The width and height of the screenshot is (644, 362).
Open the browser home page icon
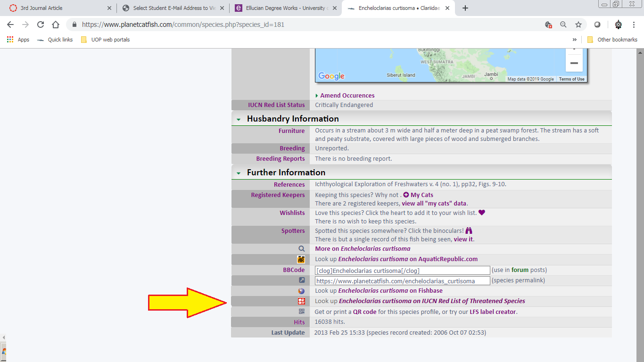point(56,25)
